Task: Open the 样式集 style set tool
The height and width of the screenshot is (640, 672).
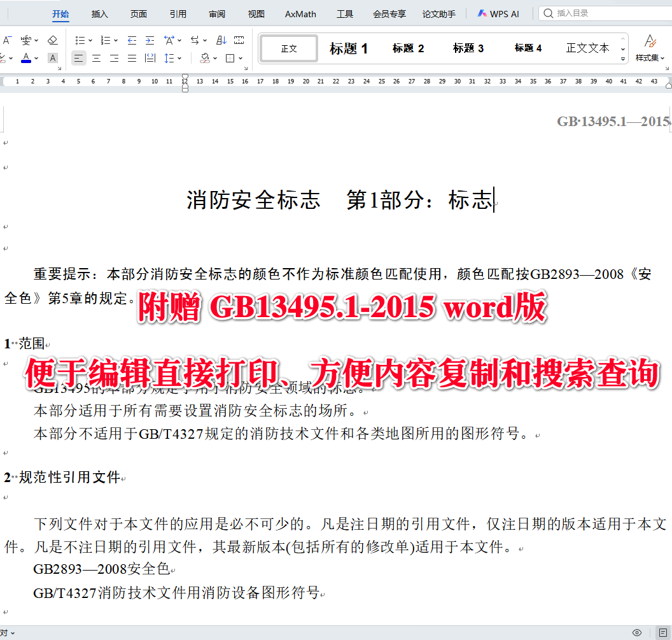Action: click(x=650, y=48)
